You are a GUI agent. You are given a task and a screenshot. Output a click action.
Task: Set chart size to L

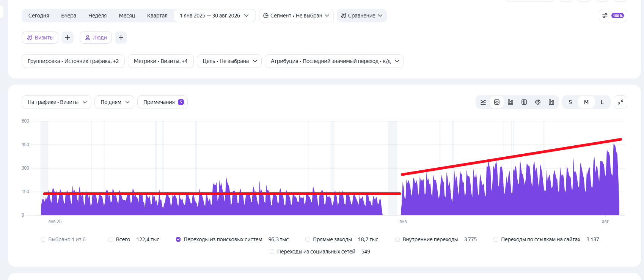pos(602,102)
